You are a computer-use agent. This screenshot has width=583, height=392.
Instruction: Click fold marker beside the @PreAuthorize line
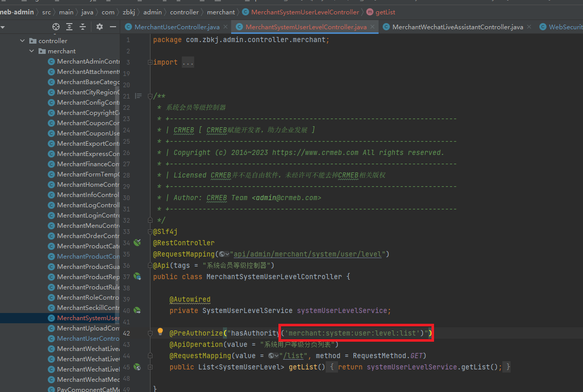pos(150,334)
